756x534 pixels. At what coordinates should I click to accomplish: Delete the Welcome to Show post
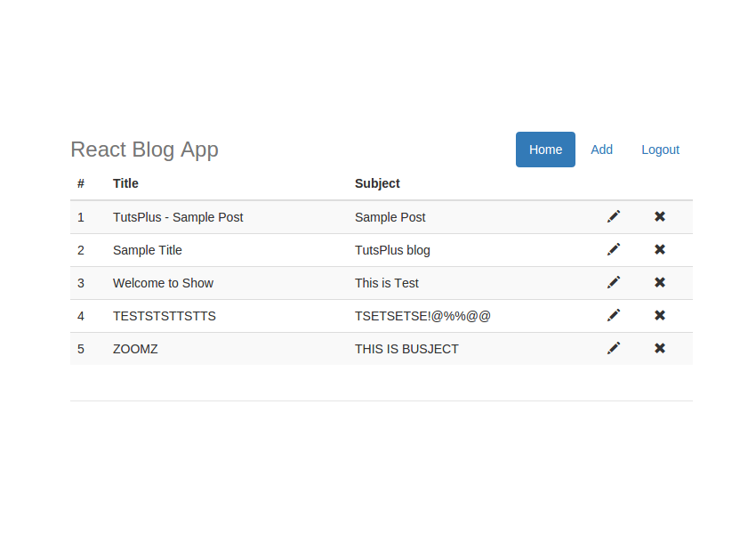coord(660,282)
